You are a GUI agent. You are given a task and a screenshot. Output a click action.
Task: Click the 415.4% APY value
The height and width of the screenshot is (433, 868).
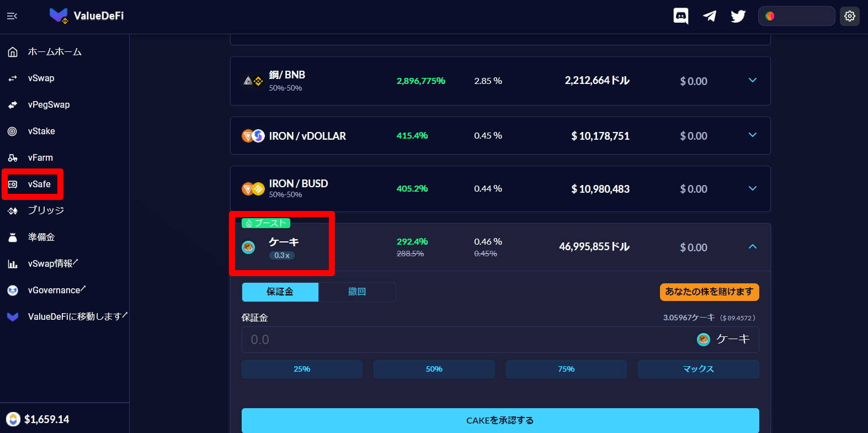[412, 135]
